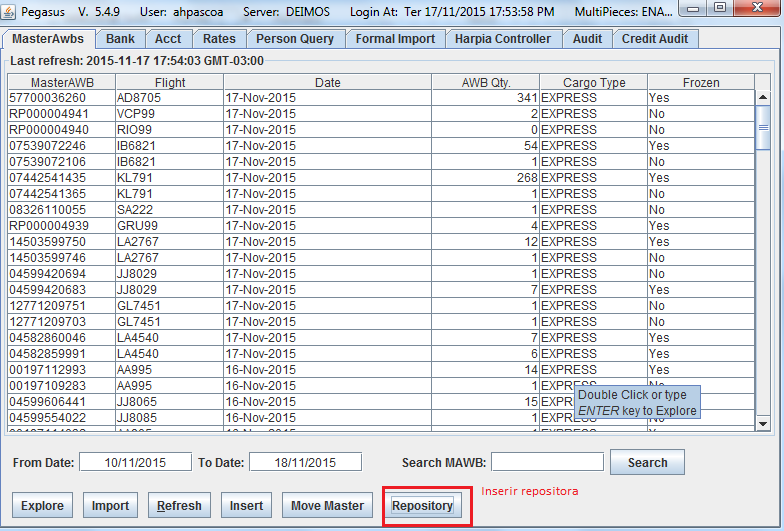This screenshot has width=784, height=531.
Task: Select the Rates tab
Action: click(x=219, y=39)
